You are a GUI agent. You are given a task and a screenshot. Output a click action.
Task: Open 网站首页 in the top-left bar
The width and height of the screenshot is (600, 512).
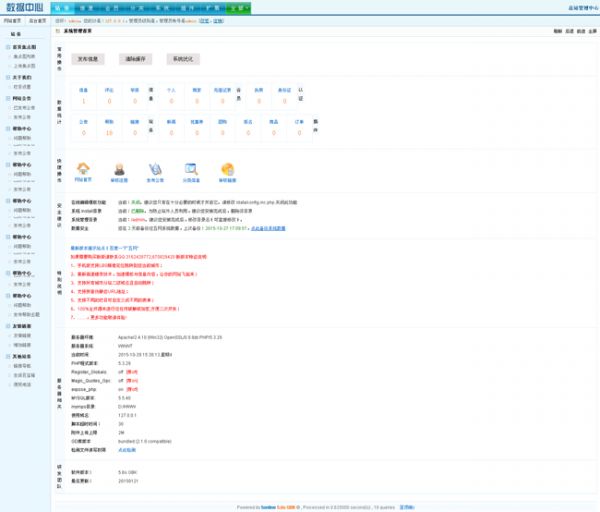[x=12, y=21]
